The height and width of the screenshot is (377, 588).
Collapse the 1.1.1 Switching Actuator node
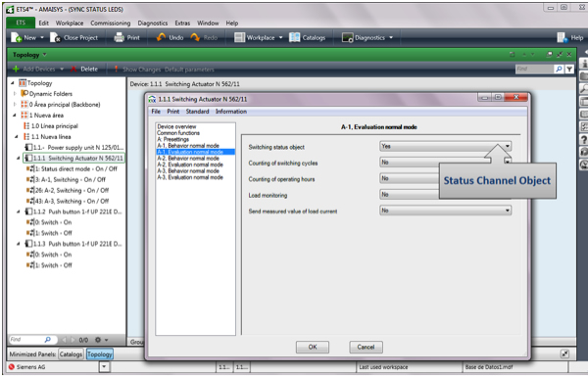(18, 159)
